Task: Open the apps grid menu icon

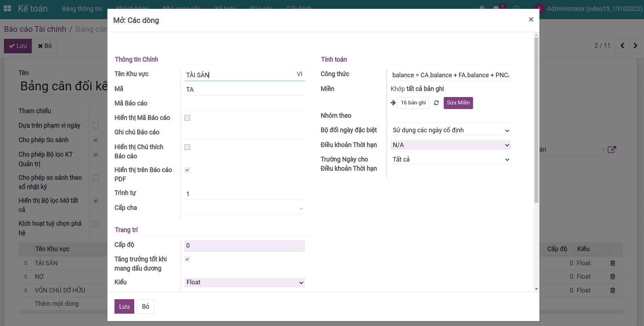Action: click(7, 8)
